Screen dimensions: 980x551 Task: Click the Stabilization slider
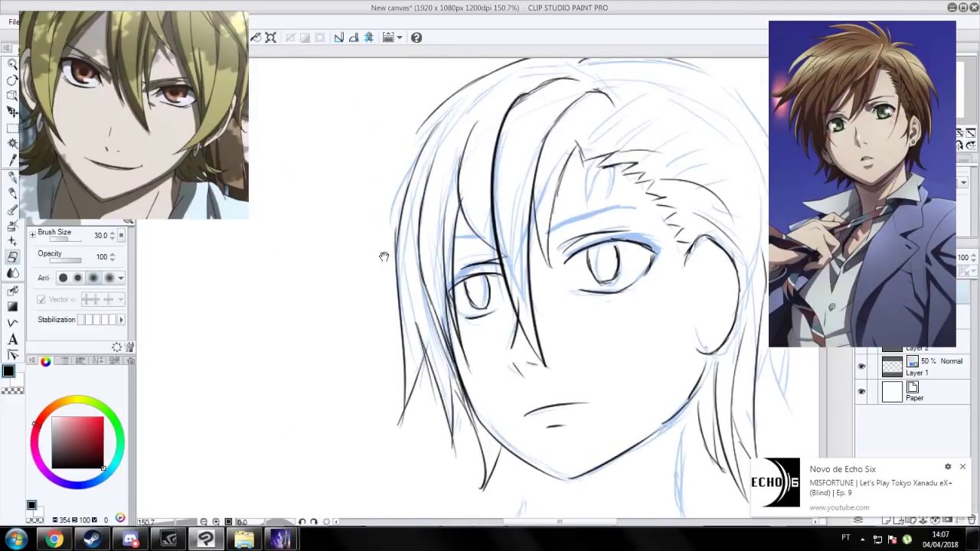pyautogui.click(x=97, y=320)
